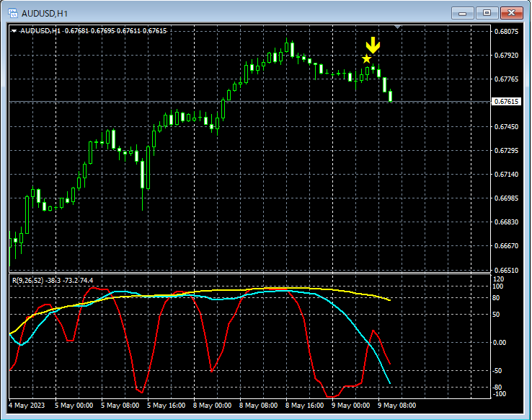Screen dimensions: 532x420
Task: Select the yellow star signal object
Action: point(366,59)
